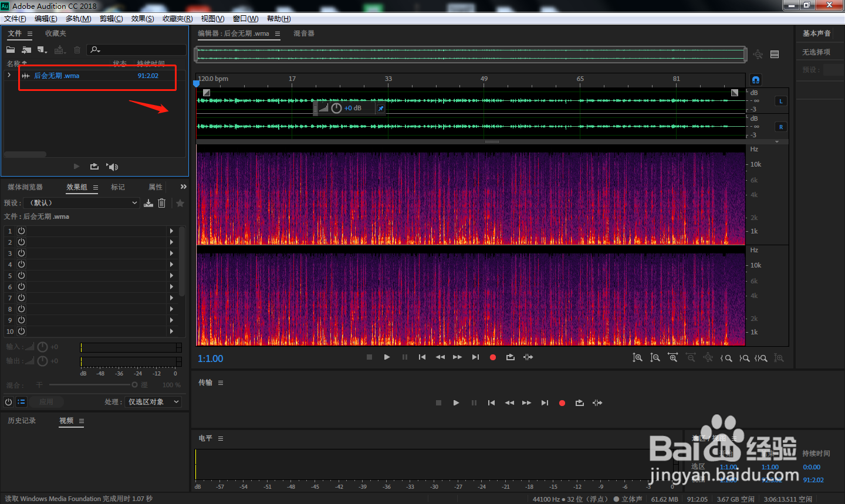The height and width of the screenshot is (504, 845).
Task: Switch to the 媒体浏览器 tab
Action: click(25, 187)
